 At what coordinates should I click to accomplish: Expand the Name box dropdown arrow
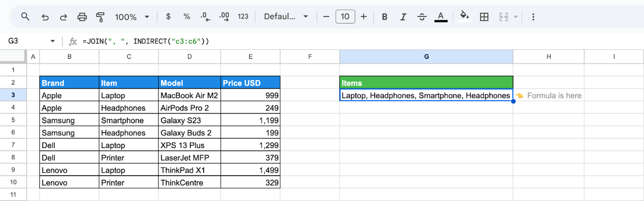[52, 42]
